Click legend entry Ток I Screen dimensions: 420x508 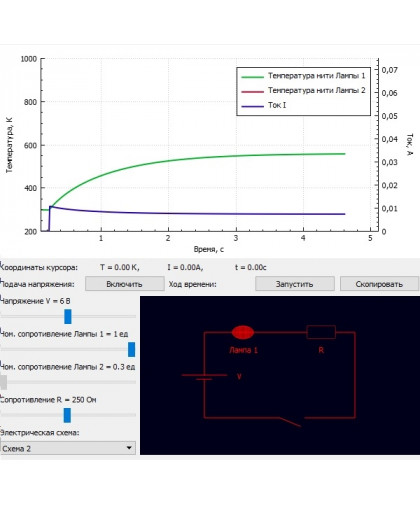coord(264,105)
